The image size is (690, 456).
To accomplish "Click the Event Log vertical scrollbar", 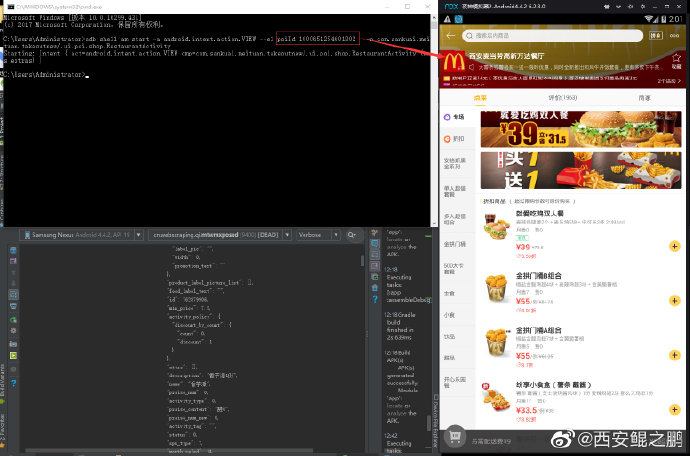I will [429, 423].
